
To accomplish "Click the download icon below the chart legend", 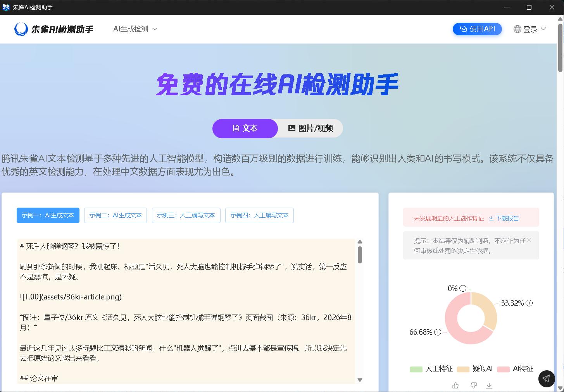I will tap(489, 385).
